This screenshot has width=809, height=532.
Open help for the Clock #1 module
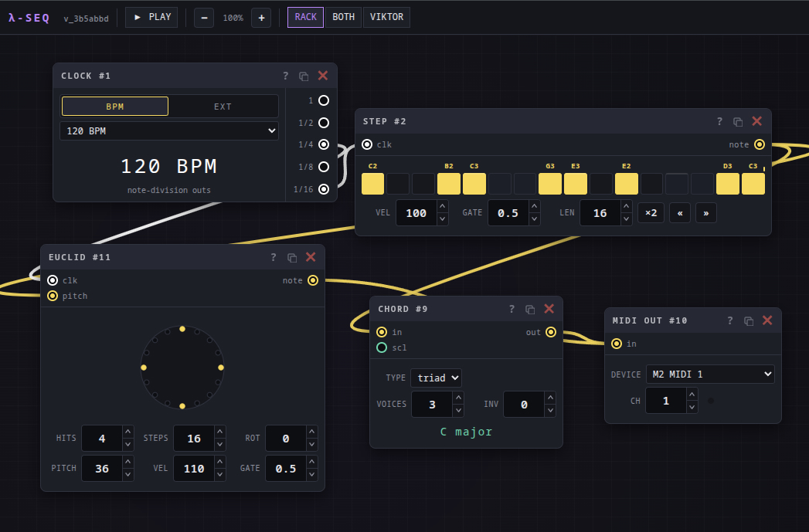(x=285, y=76)
